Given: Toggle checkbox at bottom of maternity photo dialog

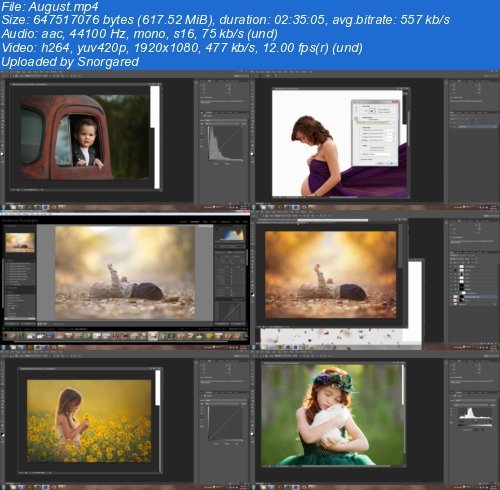Looking at the screenshot, I should point(361,159).
